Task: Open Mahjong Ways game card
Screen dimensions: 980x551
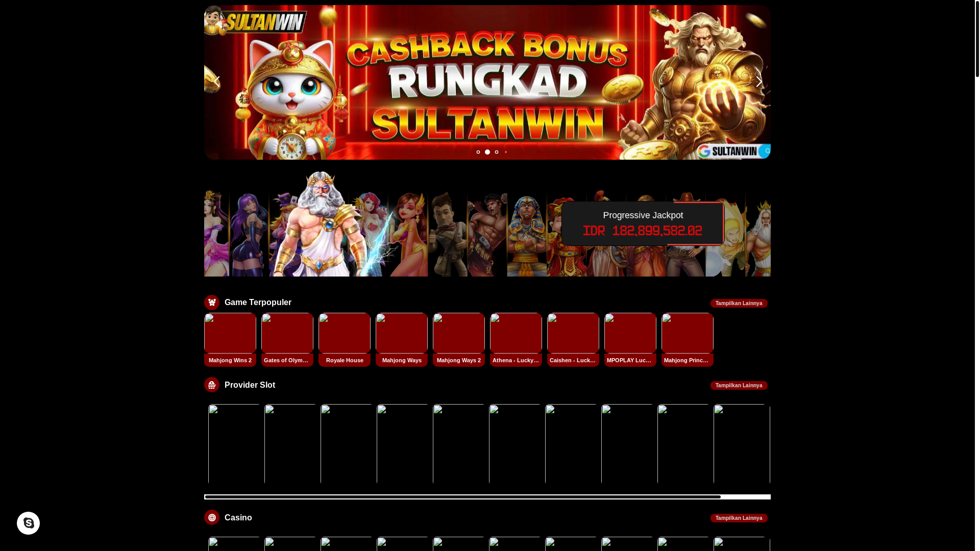Action: 402,340
